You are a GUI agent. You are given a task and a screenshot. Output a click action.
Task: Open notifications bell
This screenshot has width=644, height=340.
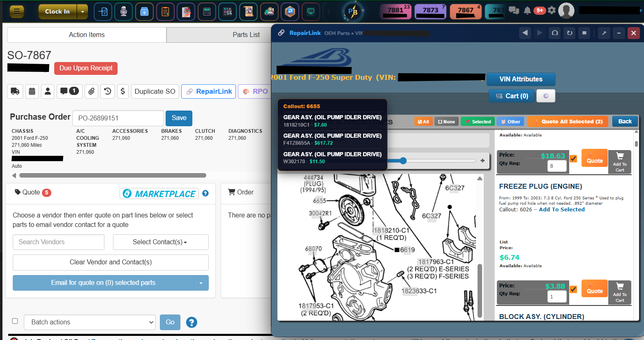click(527, 10)
